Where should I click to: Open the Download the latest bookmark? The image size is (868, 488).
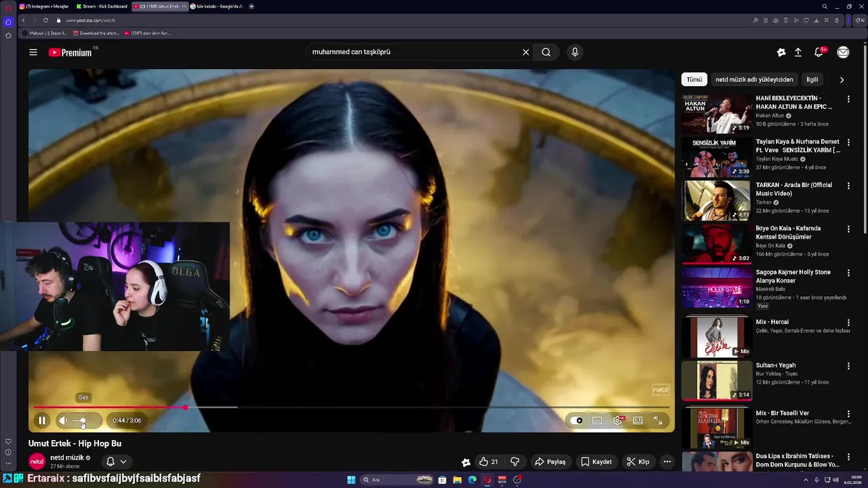(x=95, y=33)
